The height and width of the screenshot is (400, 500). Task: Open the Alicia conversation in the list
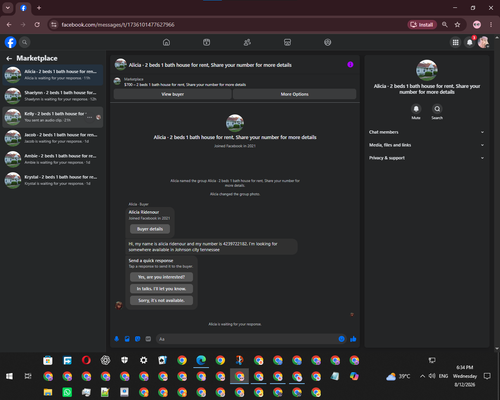[53, 75]
